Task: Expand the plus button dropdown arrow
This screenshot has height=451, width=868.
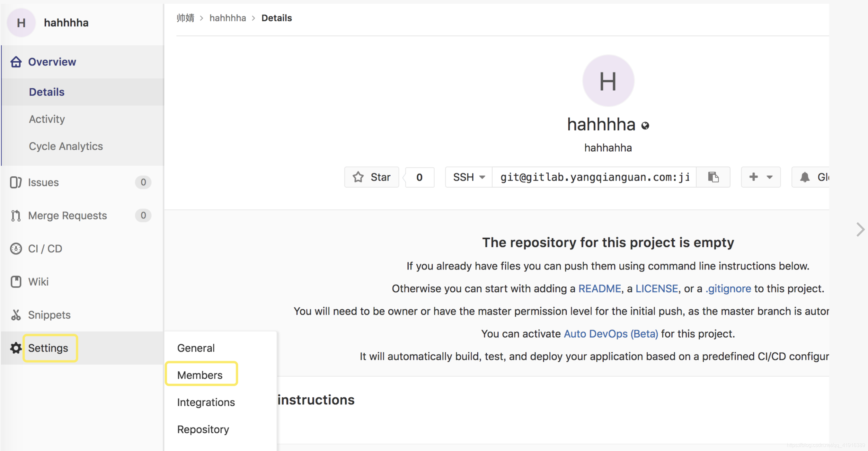Action: 770,177
